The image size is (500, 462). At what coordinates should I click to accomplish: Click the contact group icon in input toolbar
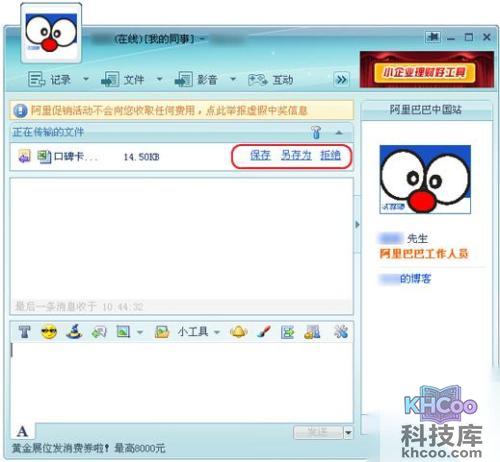pos(312,332)
